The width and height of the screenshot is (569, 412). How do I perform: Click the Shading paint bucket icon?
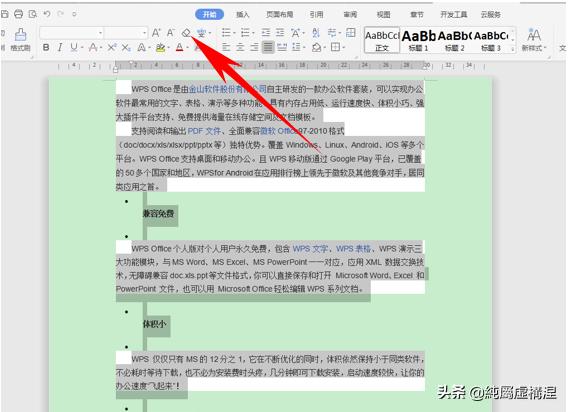(316, 47)
